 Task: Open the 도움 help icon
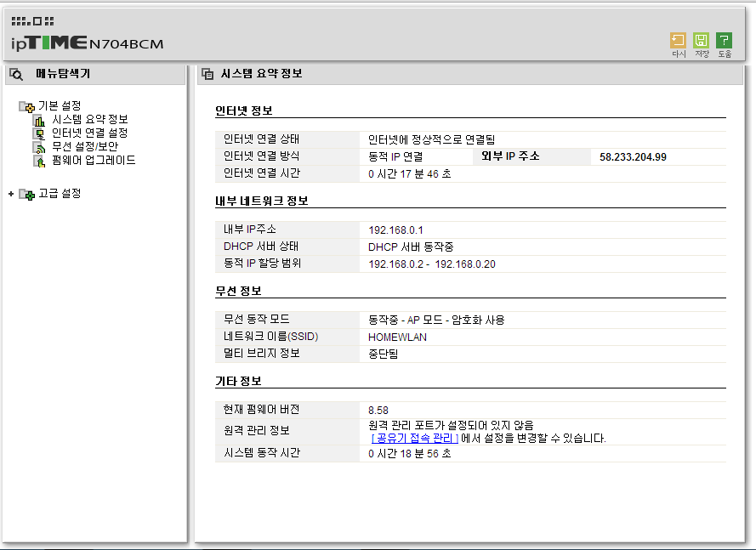point(725,40)
